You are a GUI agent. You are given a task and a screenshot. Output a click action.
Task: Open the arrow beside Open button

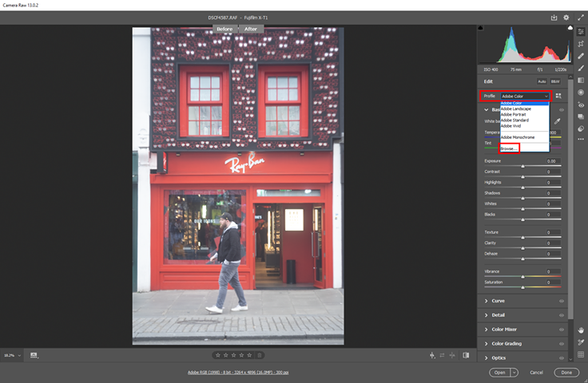514,372
